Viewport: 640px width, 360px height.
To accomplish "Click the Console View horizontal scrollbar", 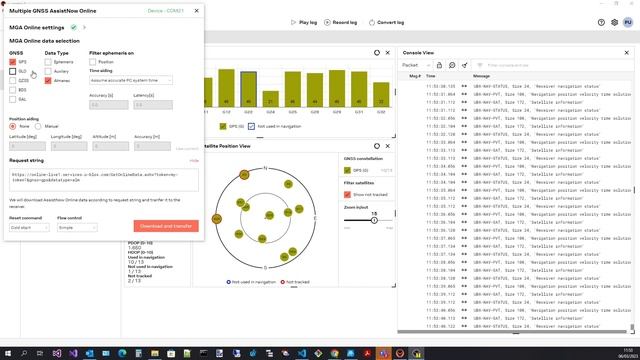I will (512, 332).
